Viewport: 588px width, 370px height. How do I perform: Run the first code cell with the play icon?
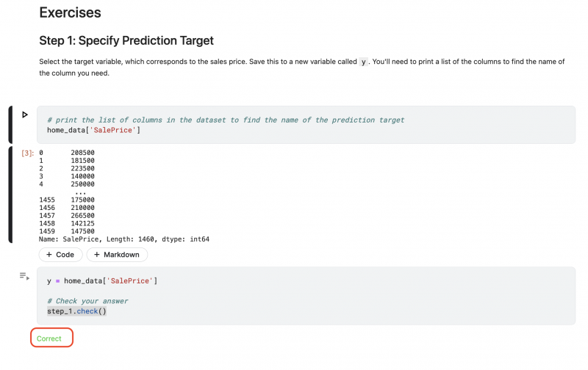24,115
